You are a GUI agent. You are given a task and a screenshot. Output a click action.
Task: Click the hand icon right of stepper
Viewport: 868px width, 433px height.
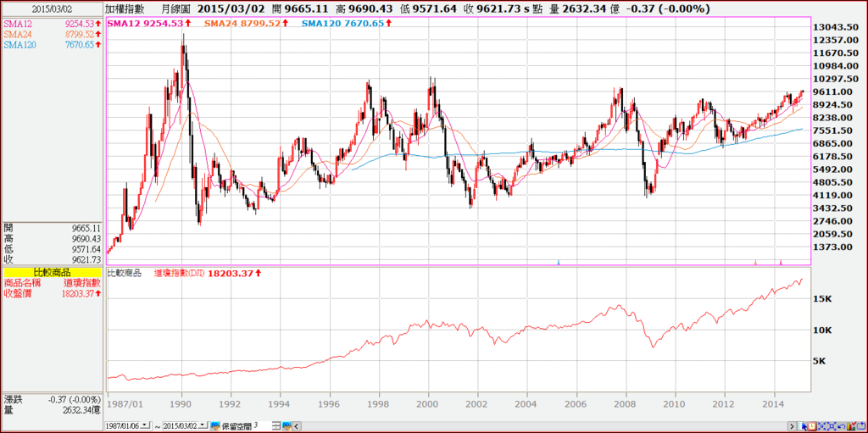(x=287, y=426)
